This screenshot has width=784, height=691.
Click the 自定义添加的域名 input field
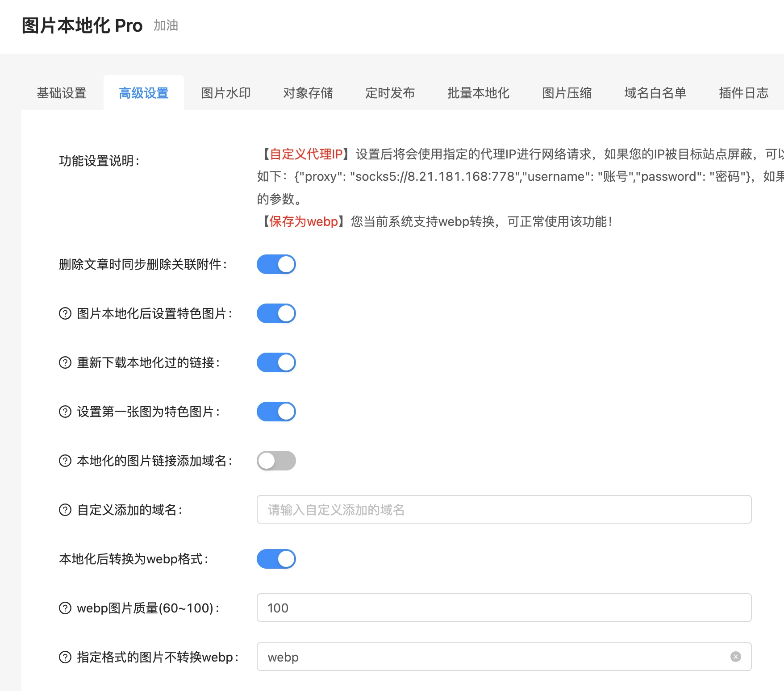[x=504, y=509]
